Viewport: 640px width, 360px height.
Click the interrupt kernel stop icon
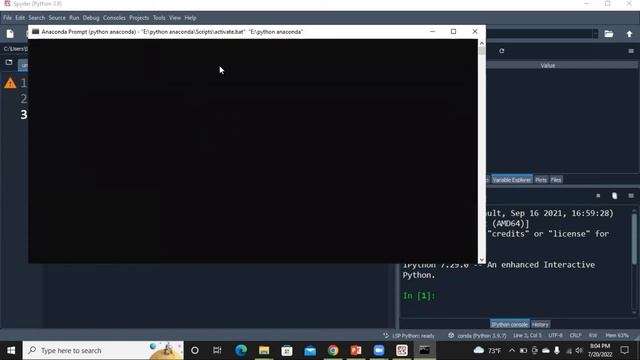[x=598, y=196]
